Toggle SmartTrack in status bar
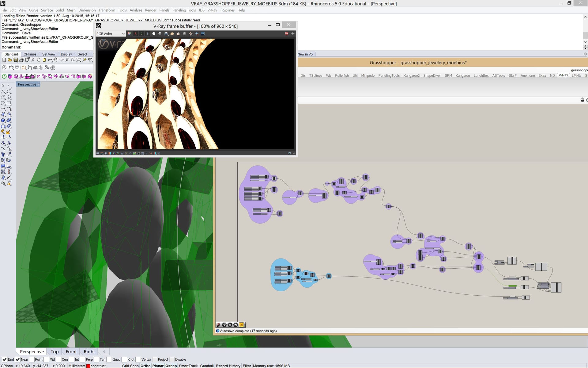This screenshot has height=368, width=588. [x=188, y=366]
